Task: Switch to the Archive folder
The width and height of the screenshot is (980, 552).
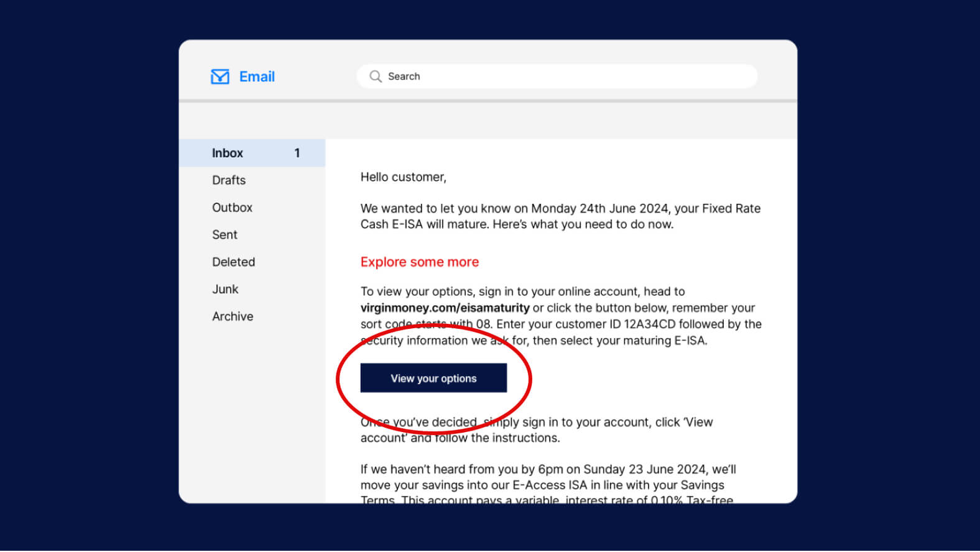Action: tap(233, 316)
